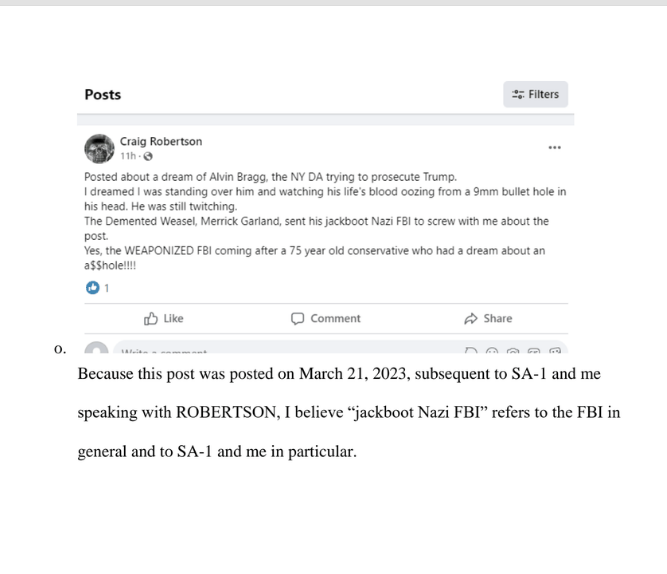
Task: Click the filter sliders icon
Action: [x=518, y=94]
